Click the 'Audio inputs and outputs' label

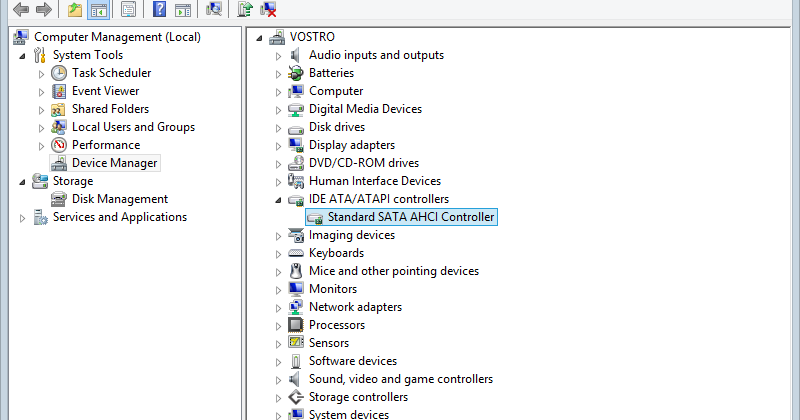(x=376, y=55)
